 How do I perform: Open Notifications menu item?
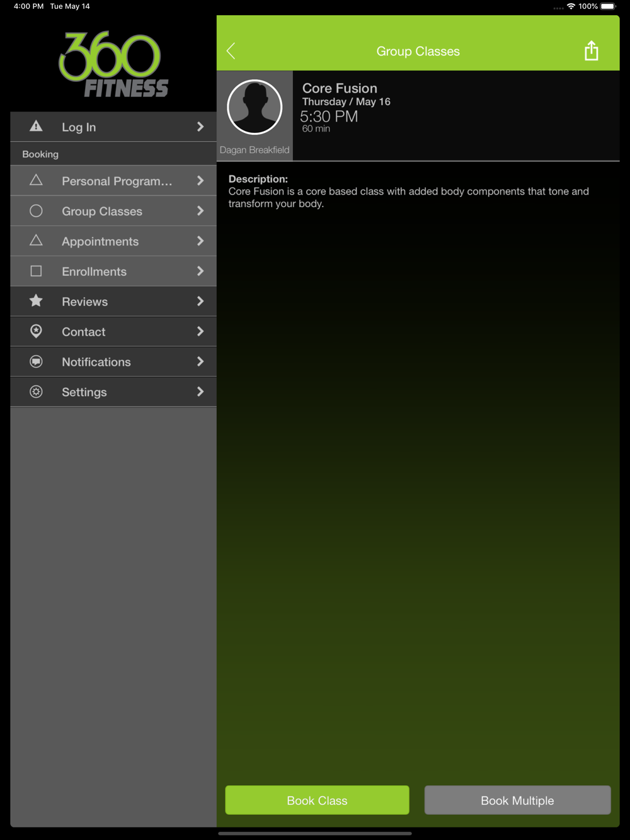click(113, 362)
